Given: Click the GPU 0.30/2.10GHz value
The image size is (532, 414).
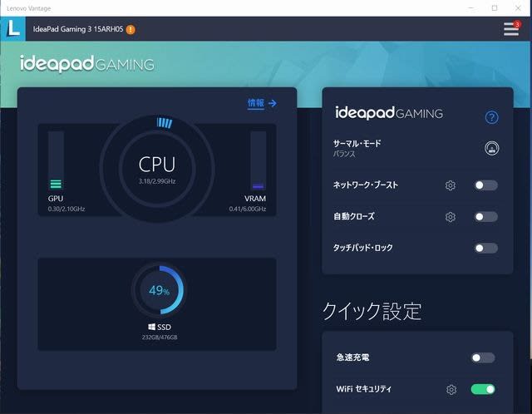Looking at the screenshot, I should pyautogui.click(x=66, y=209).
